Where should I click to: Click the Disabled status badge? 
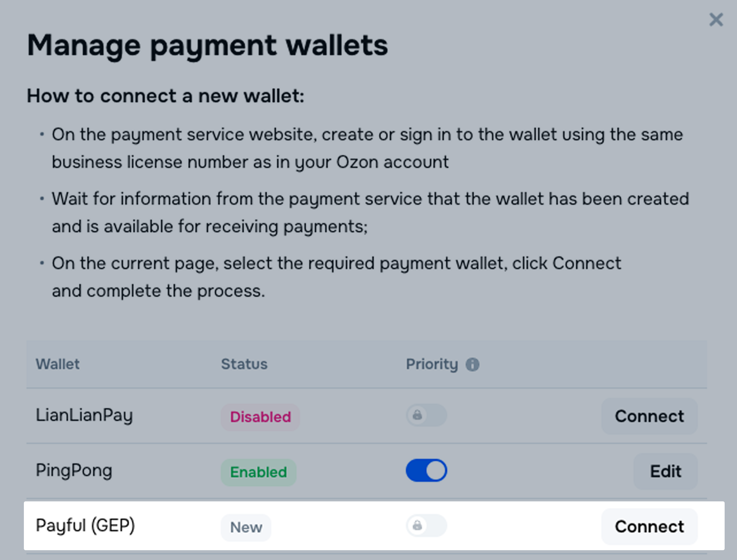click(x=260, y=417)
